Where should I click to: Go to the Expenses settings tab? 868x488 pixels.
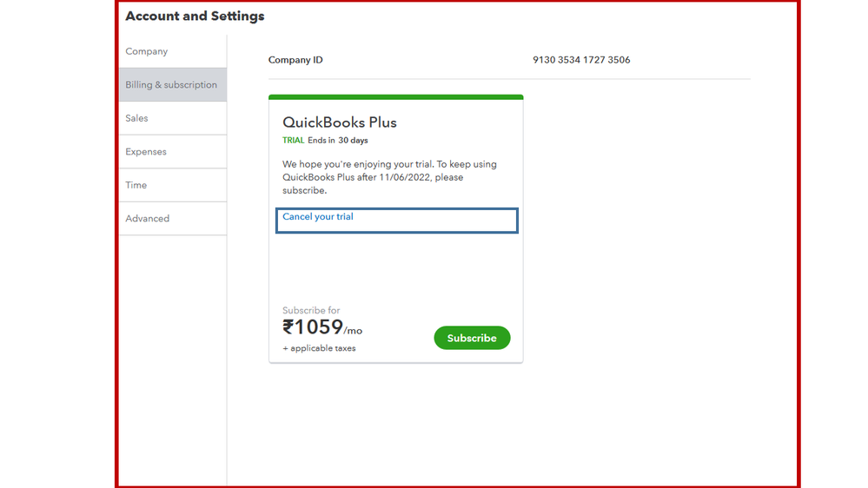[x=146, y=152]
